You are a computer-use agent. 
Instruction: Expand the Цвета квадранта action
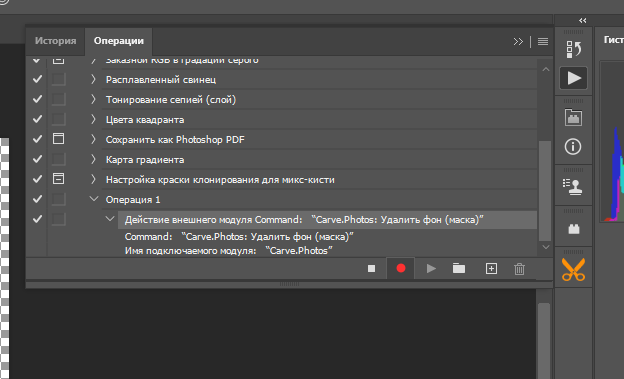(x=93, y=119)
